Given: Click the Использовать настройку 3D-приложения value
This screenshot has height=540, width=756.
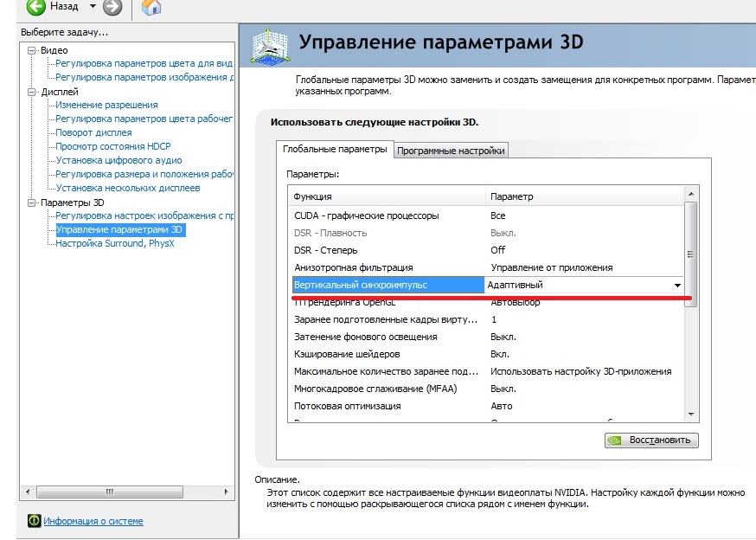Looking at the screenshot, I should pos(581,371).
